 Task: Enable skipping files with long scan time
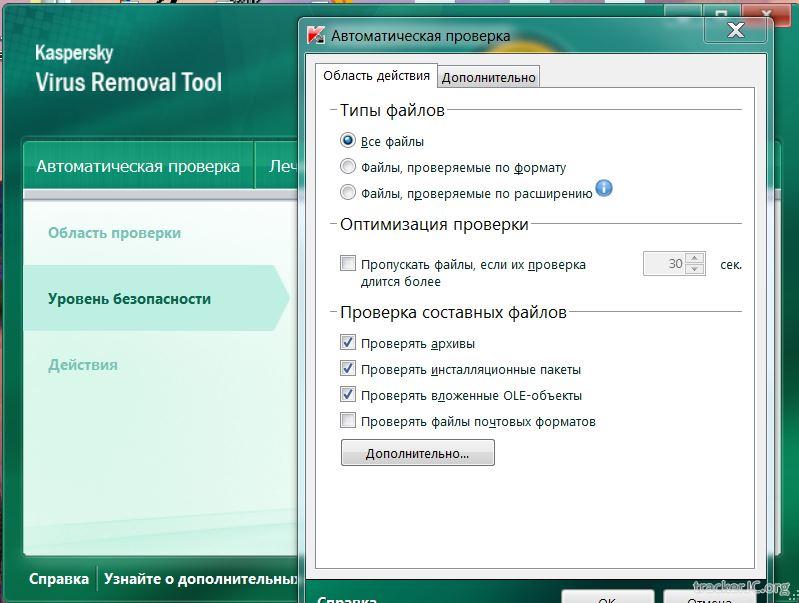[348, 264]
